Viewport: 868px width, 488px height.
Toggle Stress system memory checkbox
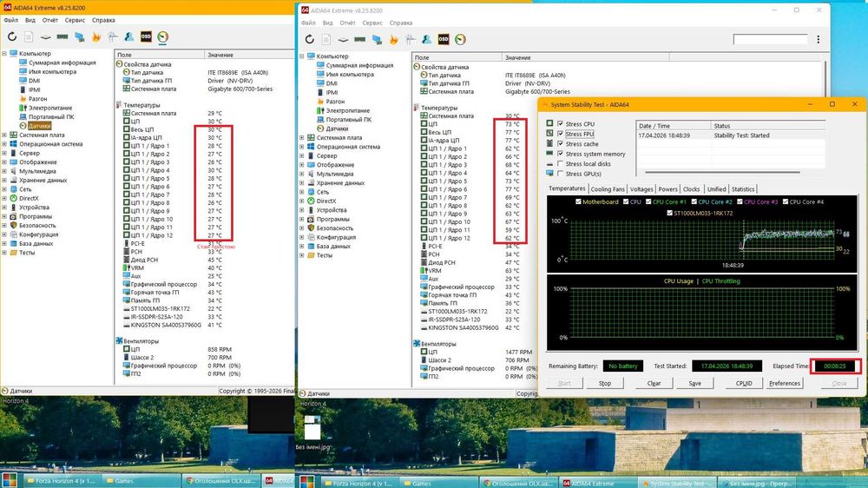click(x=561, y=154)
